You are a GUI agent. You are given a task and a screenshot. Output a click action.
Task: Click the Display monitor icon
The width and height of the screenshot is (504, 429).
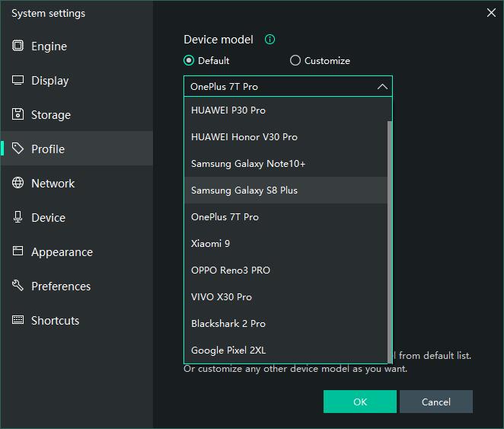(18, 80)
